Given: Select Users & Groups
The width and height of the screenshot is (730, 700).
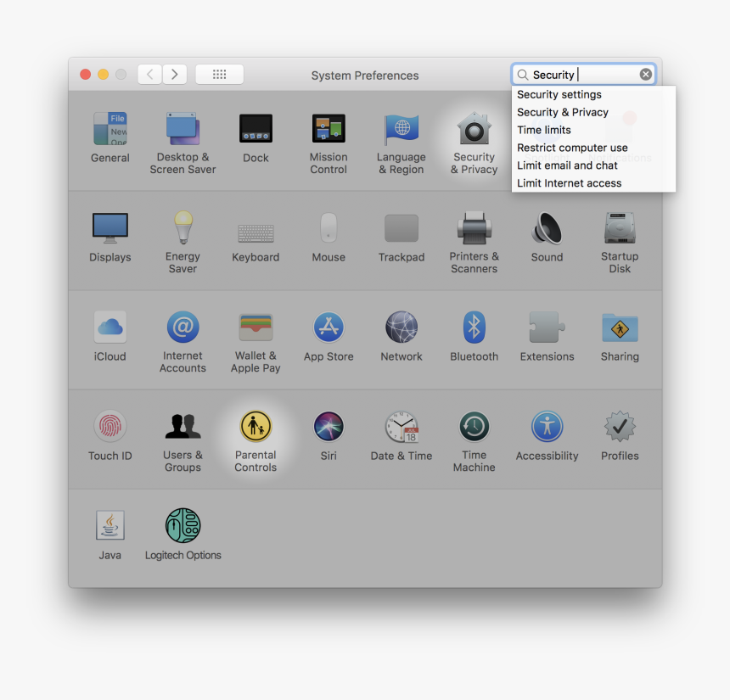Looking at the screenshot, I should pos(182,427).
